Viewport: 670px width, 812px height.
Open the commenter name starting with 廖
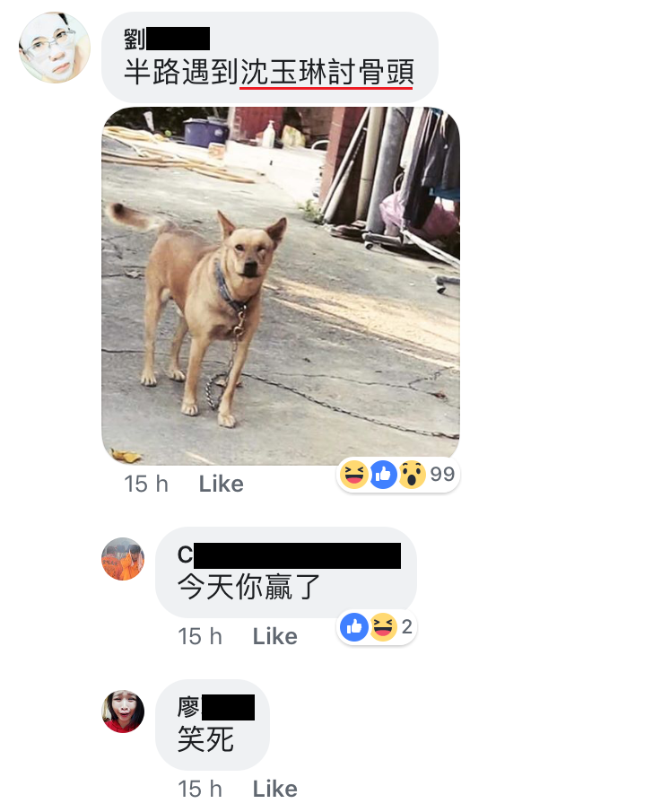[x=216, y=707]
